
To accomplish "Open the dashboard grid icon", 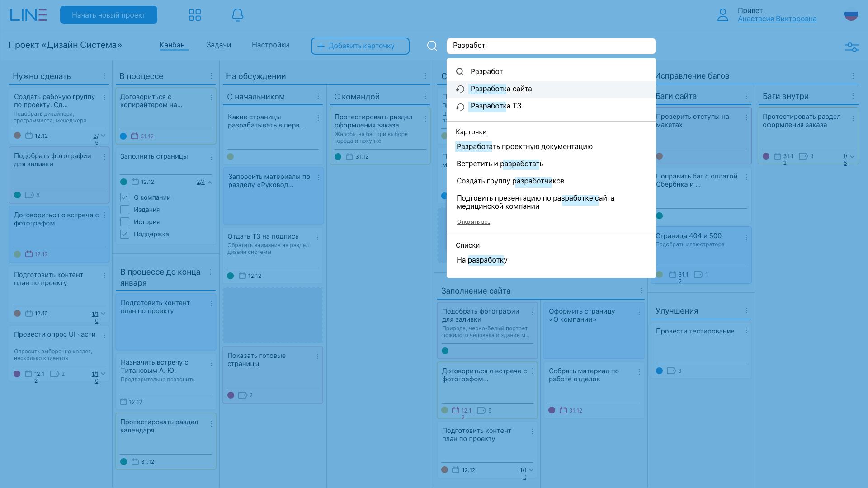I will pos(194,15).
